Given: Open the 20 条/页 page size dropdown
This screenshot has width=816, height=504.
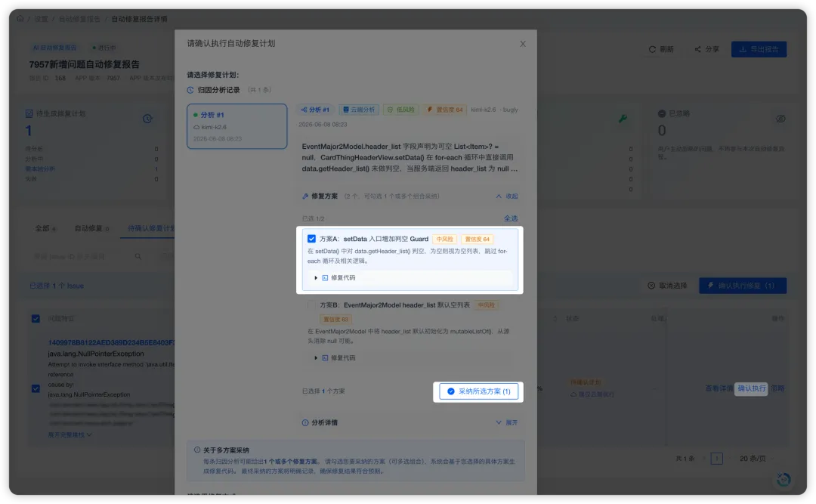Looking at the screenshot, I should 756,459.
